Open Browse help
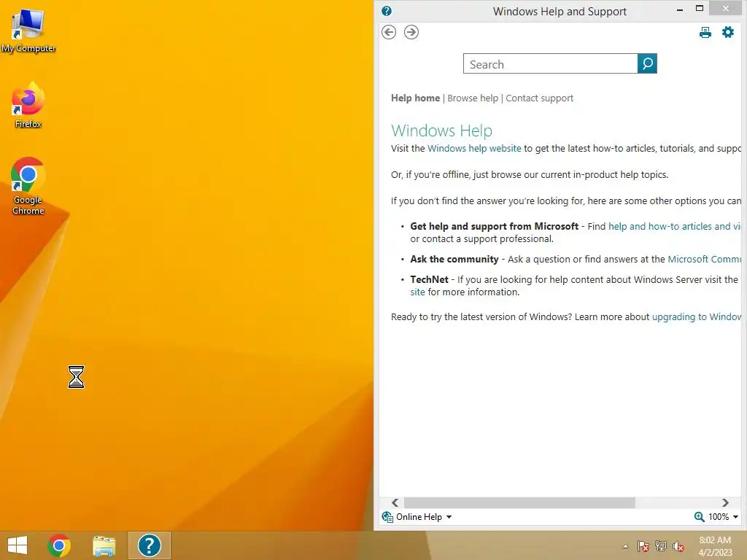This screenshot has width=747, height=560. coord(473,98)
